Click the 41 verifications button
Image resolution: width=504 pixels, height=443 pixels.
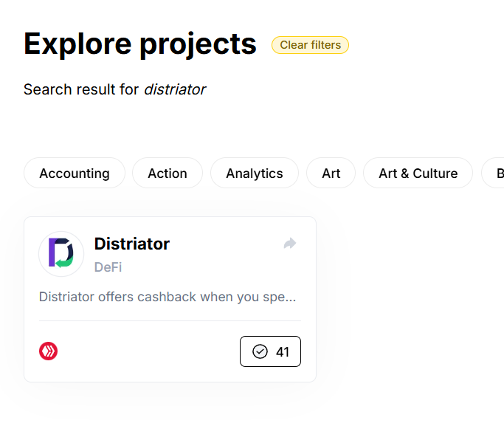click(x=270, y=351)
